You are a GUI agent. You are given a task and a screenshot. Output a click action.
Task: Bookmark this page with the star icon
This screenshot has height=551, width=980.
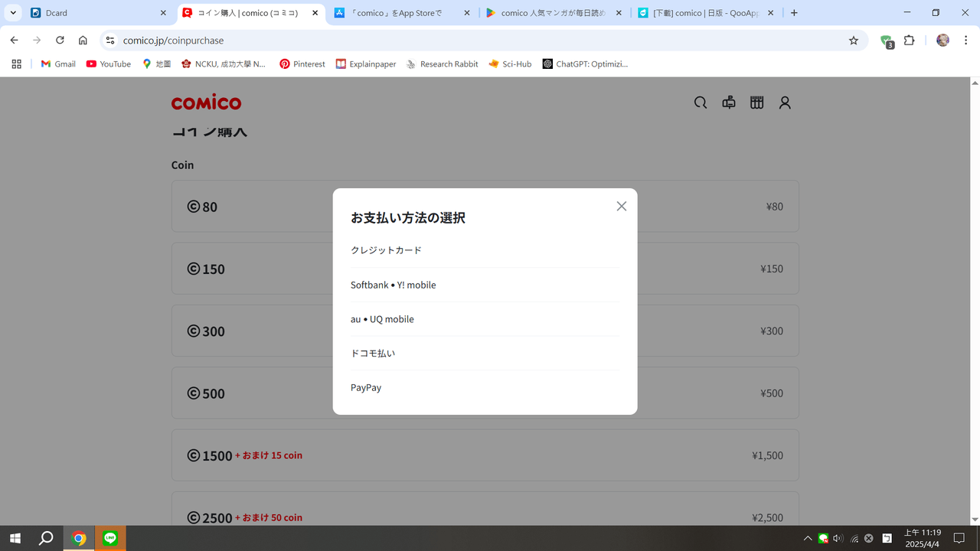click(853, 41)
